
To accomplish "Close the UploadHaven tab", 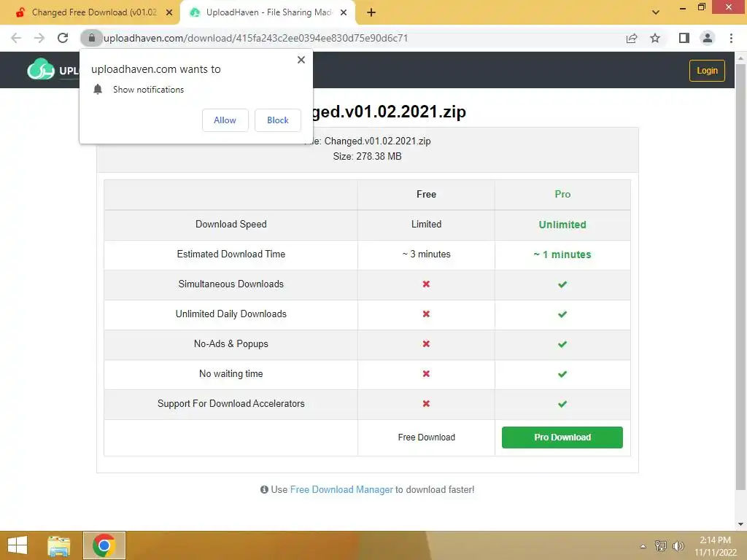I will coord(344,12).
